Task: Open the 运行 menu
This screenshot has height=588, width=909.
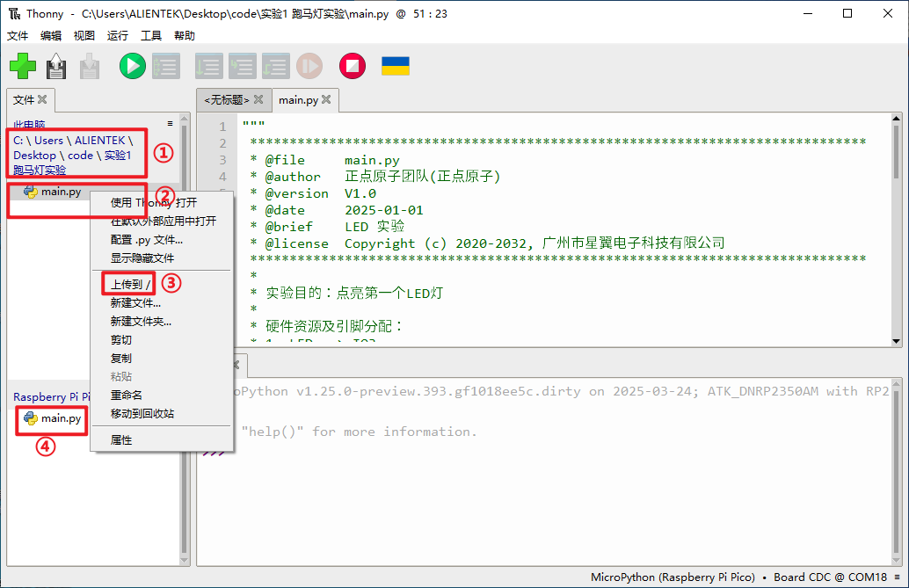Action: [x=118, y=35]
